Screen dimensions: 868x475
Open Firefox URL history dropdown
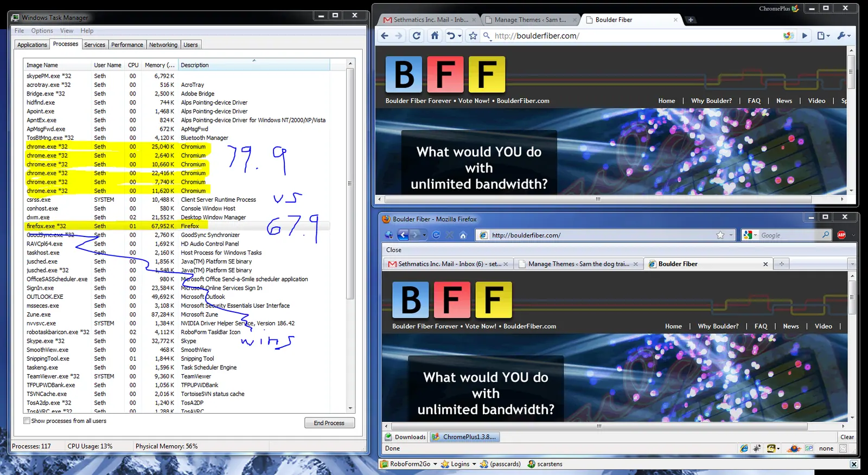(x=731, y=235)
